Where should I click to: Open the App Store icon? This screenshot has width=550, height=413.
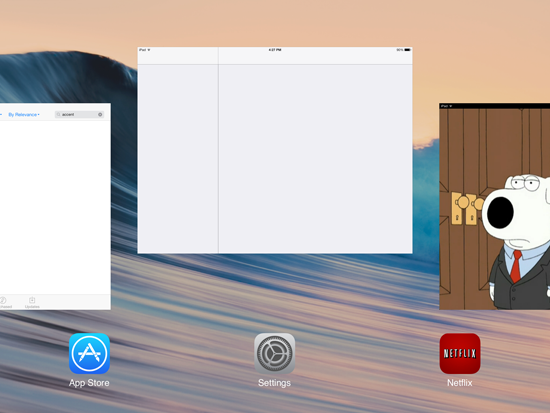(89, 353)
